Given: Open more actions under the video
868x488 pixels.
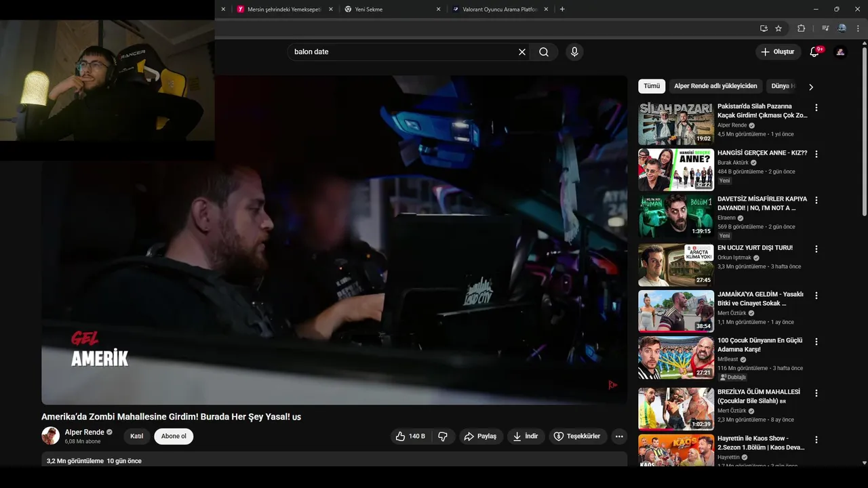Looking at the screenshot, I should click(619, 436).
